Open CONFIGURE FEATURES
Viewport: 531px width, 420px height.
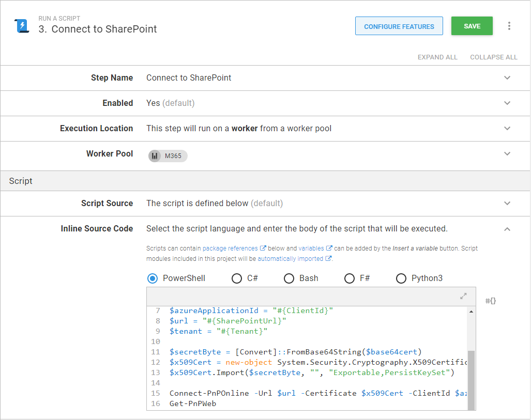[x=399, y=26]
